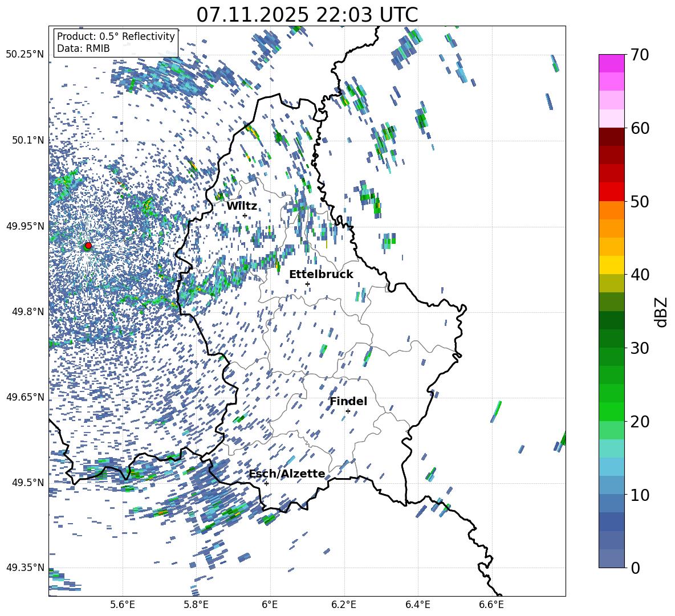
Task: Click the title 07.11.2025 22:03 UTC
Action: (x=307, y=15)
